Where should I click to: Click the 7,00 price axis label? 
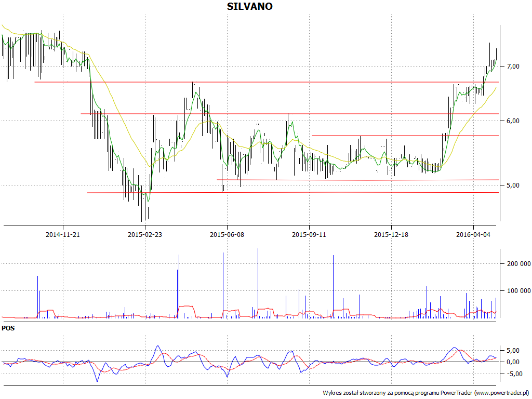(513, 66)
